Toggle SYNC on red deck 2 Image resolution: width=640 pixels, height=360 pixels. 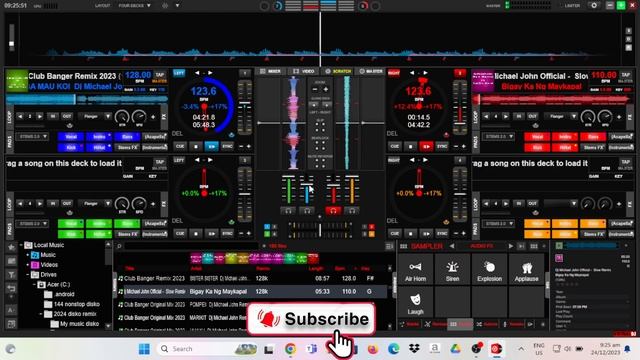(442, 146)
